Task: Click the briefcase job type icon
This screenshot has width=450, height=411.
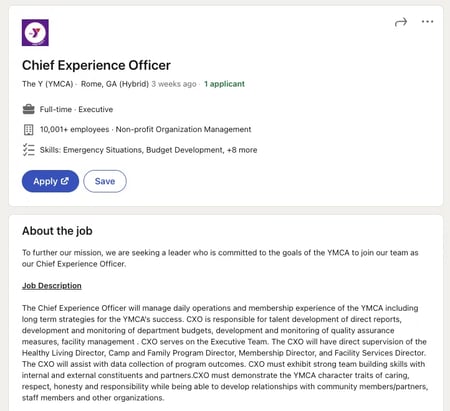Action: coord(28,109)
